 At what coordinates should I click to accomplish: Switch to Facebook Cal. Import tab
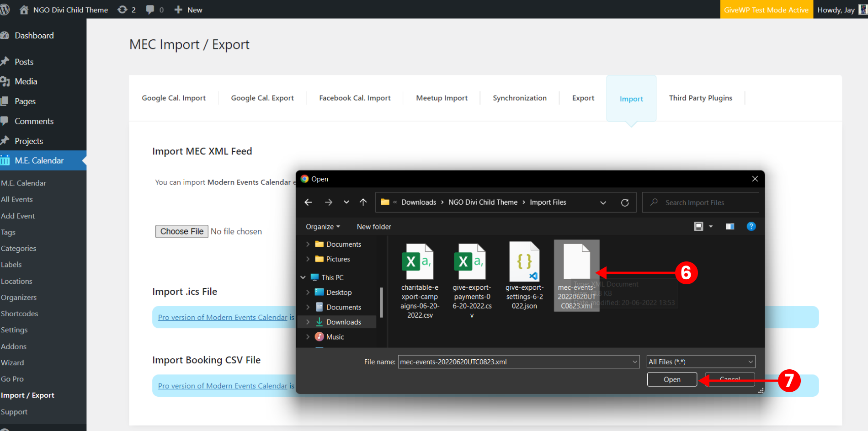coord(355,98)
